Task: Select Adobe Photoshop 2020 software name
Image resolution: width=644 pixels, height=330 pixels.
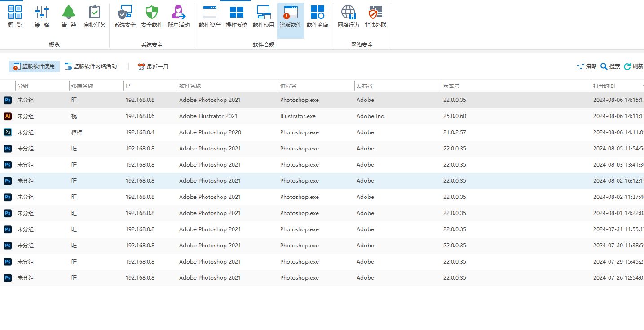Action: [x=210, y=132]
